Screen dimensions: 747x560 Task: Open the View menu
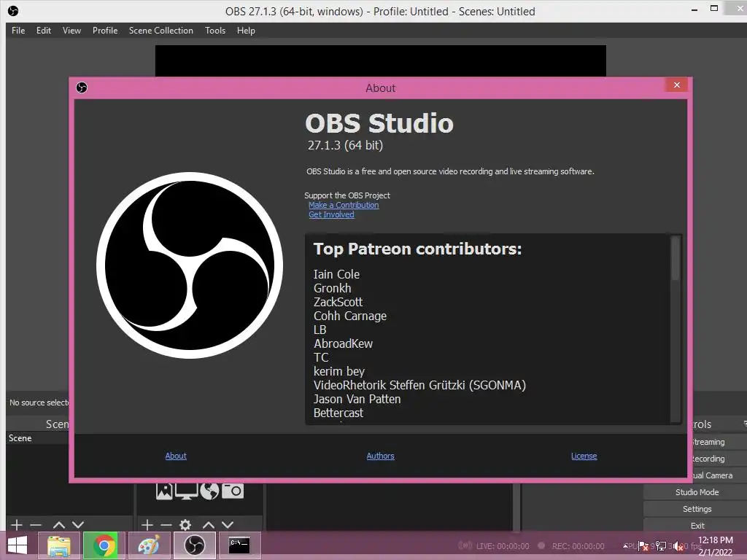[71, 31]
